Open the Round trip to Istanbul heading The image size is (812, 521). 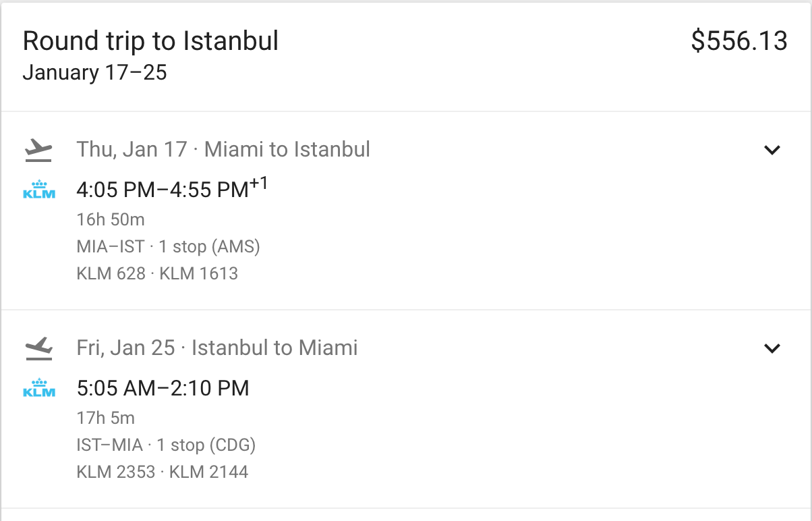tap(150, 41)
